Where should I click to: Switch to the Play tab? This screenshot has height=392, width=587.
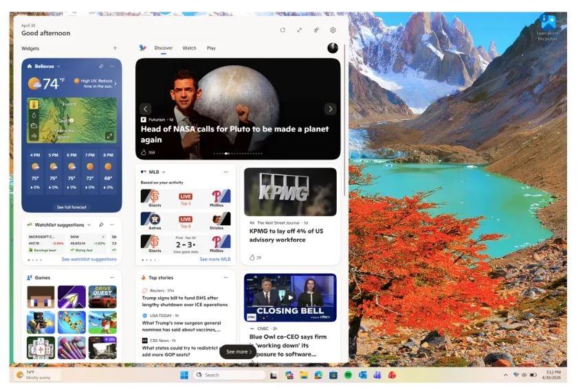pyautogui.click(x=211, y=48)
